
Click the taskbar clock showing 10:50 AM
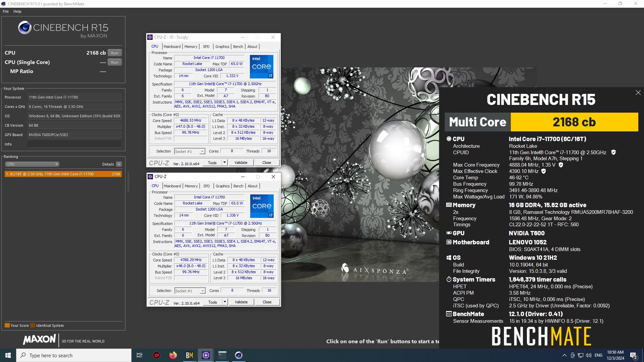point(615,355)
